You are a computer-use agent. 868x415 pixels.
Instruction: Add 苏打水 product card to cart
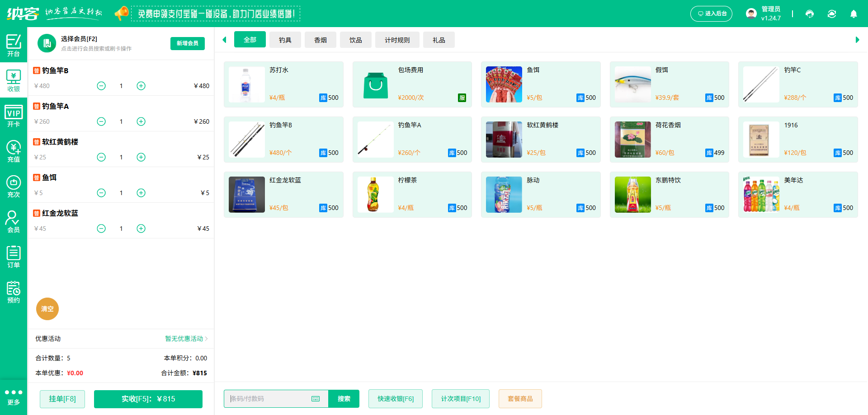tap(283, 84)
